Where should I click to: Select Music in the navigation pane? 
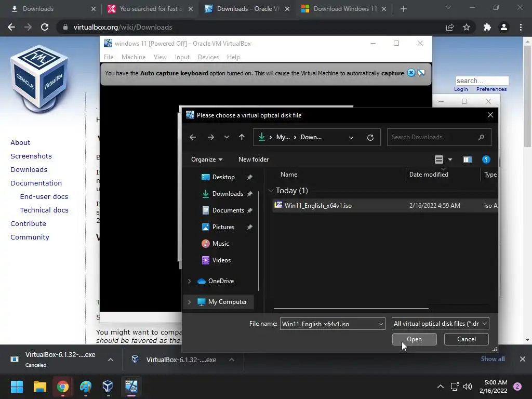coord(220,244)
